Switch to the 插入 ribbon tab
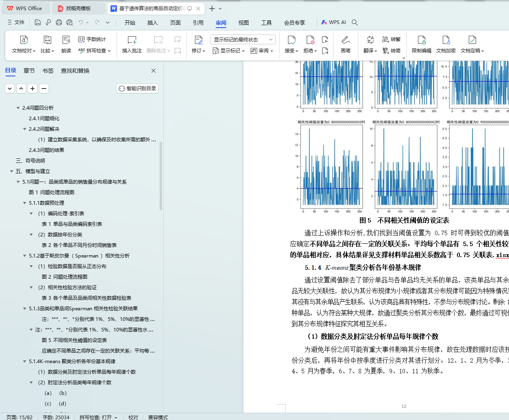This screenshot has width=509, height=420. click(x=153, y=22)
